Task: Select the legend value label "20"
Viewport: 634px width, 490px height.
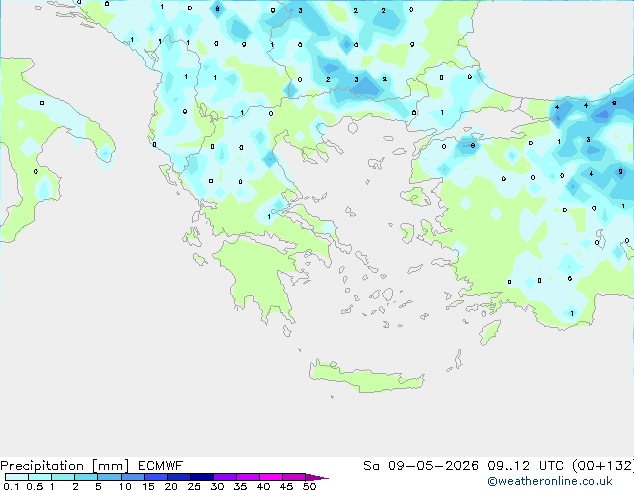Action: (x=171, y=486)
